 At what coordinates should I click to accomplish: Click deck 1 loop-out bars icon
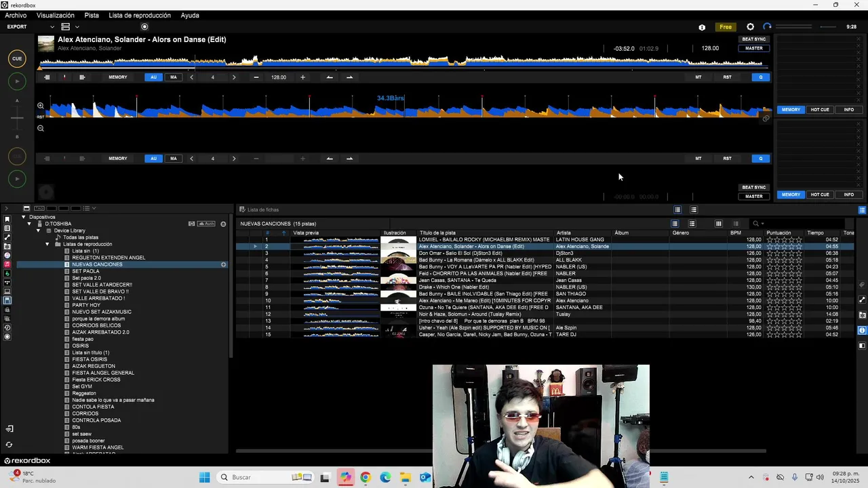[x=82, y=77]
